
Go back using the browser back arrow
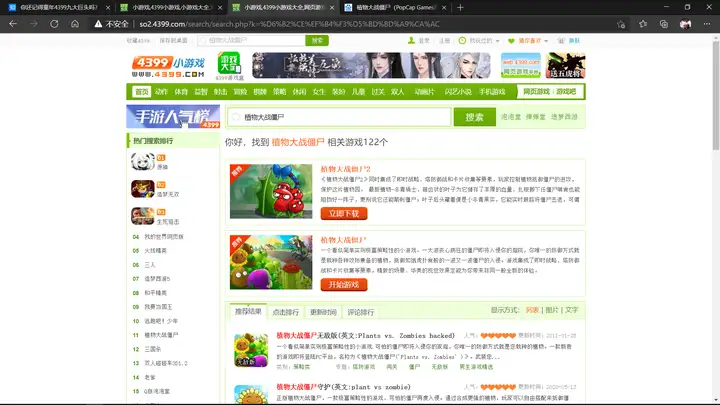[13, 24]
